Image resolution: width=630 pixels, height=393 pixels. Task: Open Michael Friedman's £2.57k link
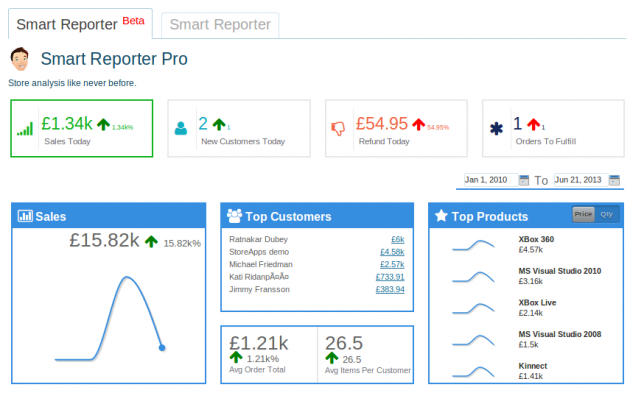coord(392,264)
